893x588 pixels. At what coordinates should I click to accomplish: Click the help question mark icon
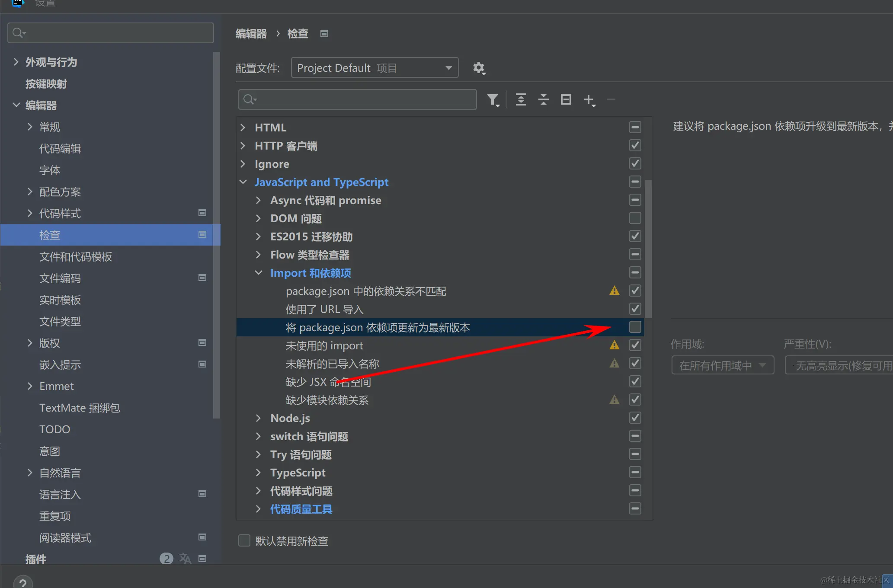click(x=23, y=583)
